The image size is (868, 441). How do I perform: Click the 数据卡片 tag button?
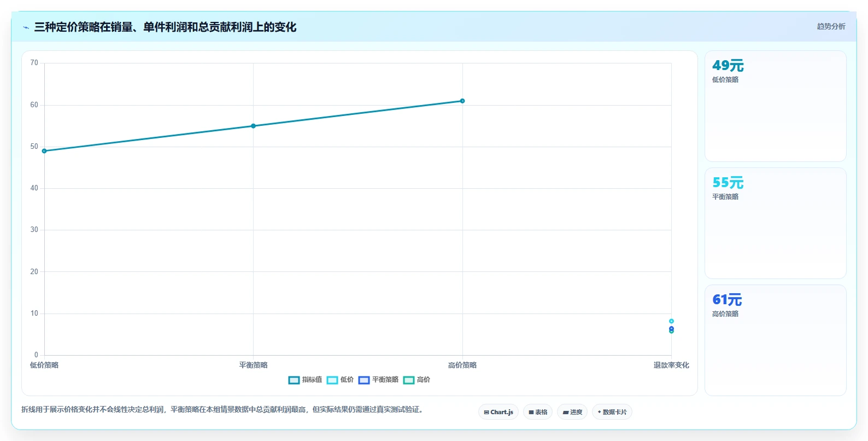pyautogui.click(x=612, y=412)
